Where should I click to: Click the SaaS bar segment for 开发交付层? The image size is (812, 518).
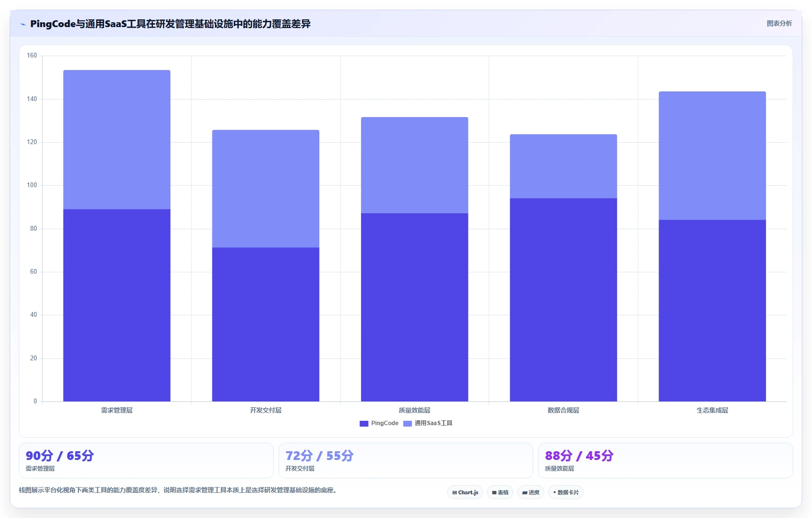(x=266, y=189)
